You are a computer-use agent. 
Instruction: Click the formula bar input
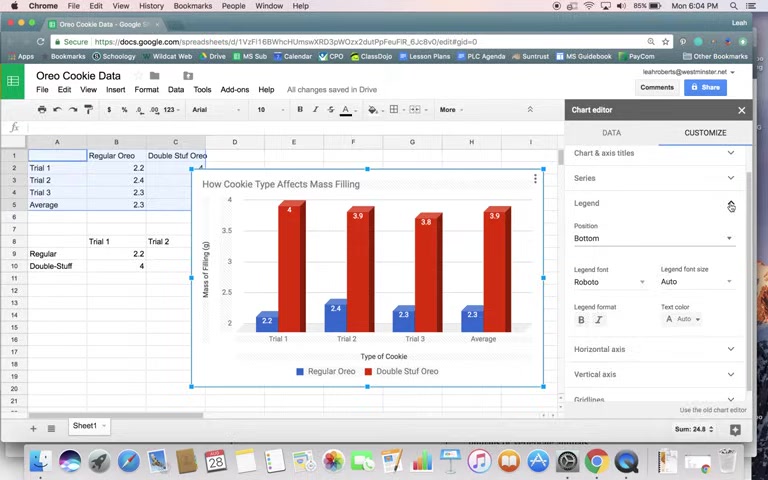[294, 127]
